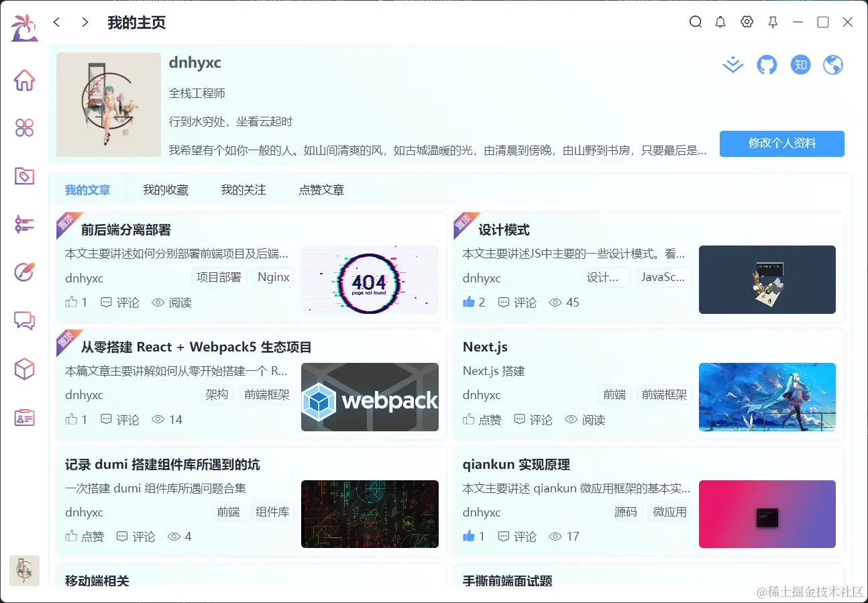Switch to 我的关注 tab
Screen dimensions: 868x603
click(x=243, y=190)
